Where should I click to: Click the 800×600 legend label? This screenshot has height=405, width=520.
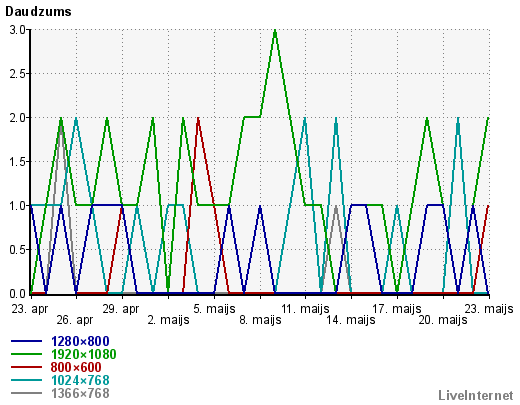click(76, 367)
